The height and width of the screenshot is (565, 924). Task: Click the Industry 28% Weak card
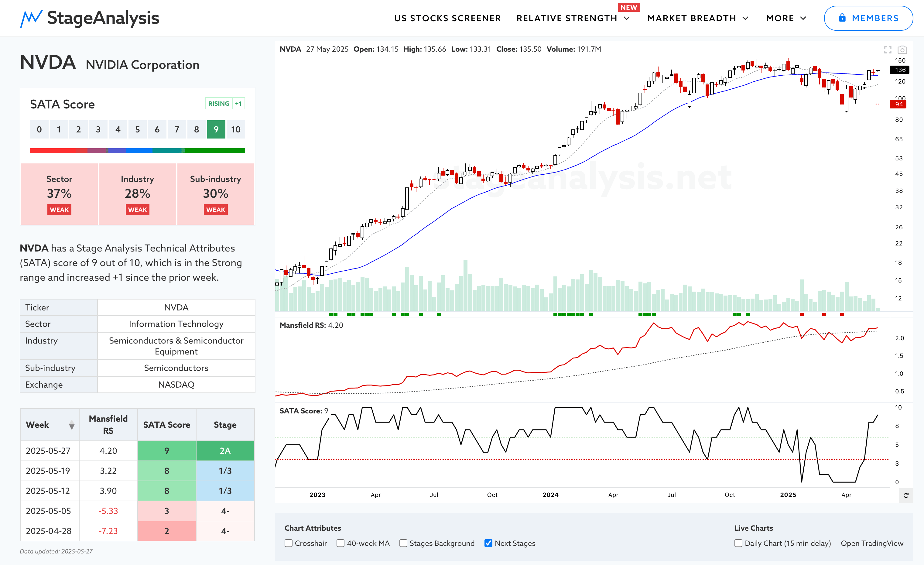click(x=137, y=194)
